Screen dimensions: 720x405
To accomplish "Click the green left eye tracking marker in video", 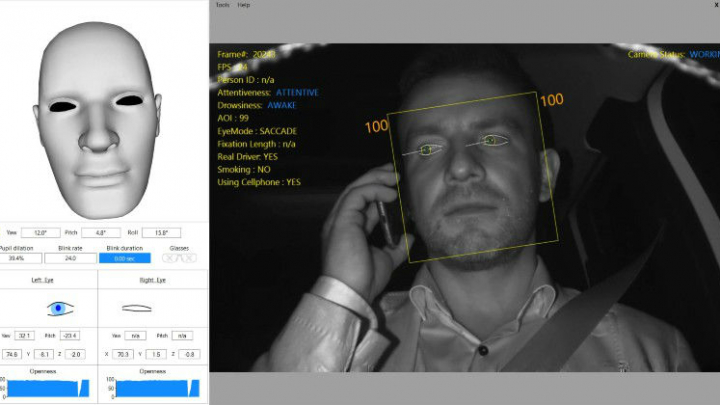I will [426, 151].
